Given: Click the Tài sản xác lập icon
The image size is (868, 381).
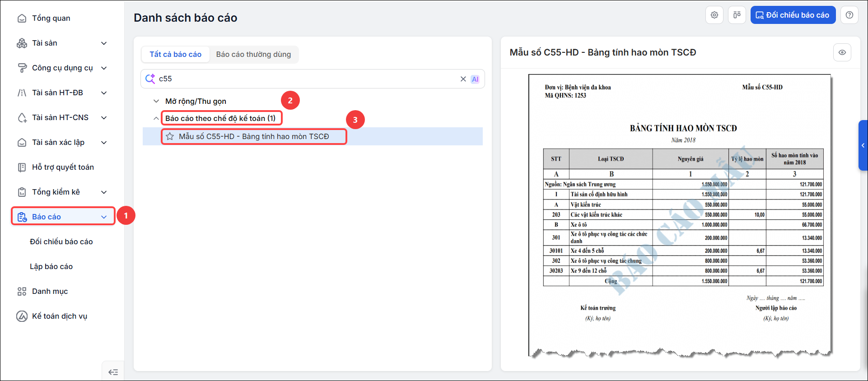Looking at the screenshot, I should click(x=22, y=142).
